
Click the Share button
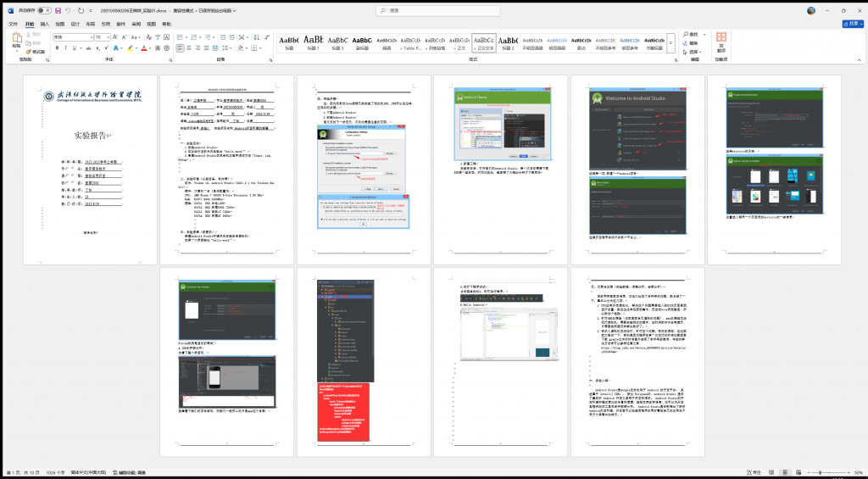coord(852,24)
